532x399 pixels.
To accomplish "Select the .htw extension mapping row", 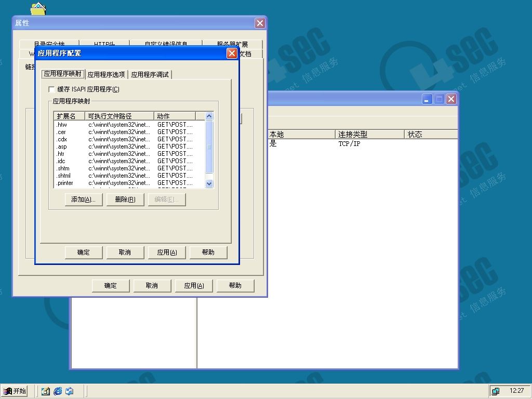I will coord(129,125).
